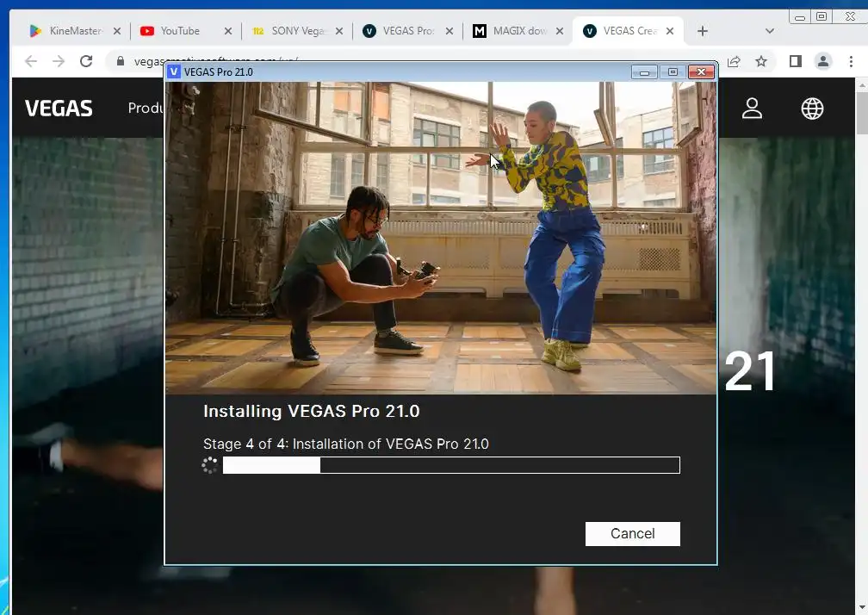Click the scrollbar down arrow on webpage
The height and width of the screenshot is (615, 868).
pyautogui.click(x=862, y=606)
